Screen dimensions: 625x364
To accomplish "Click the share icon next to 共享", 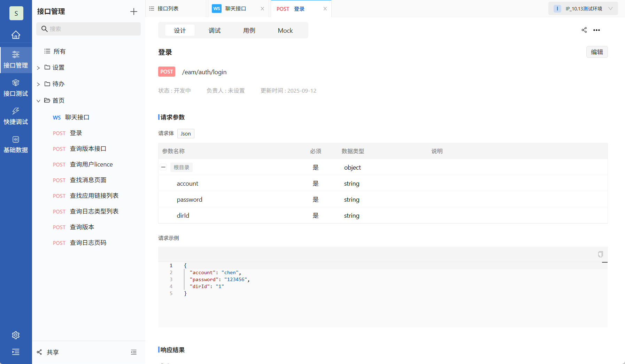I will click(39, 352).
